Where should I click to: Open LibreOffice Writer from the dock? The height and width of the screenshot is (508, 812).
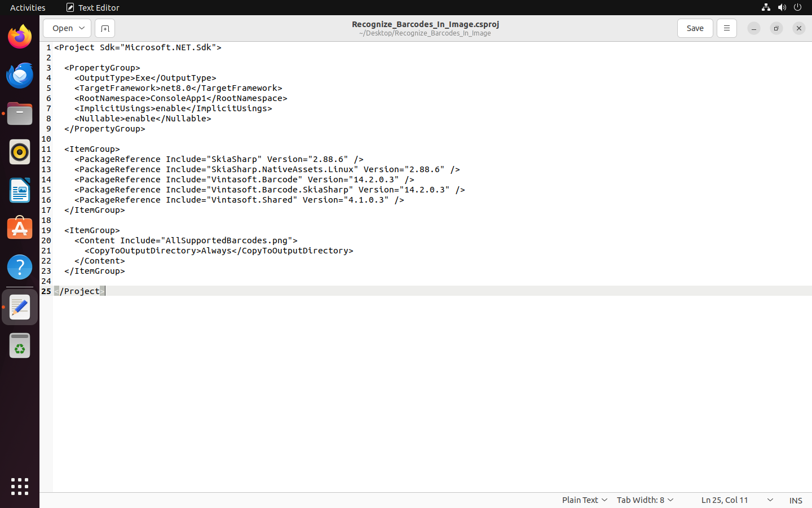click(20, 191)
